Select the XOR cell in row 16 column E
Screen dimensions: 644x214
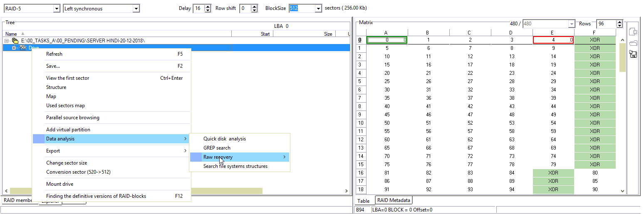click(553, 173)
